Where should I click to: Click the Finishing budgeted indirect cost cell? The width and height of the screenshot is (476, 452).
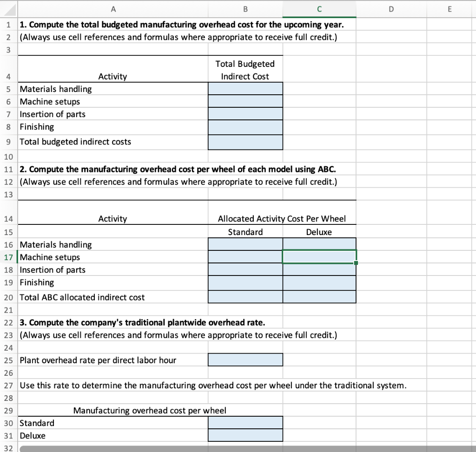click(x=245, y=126)
